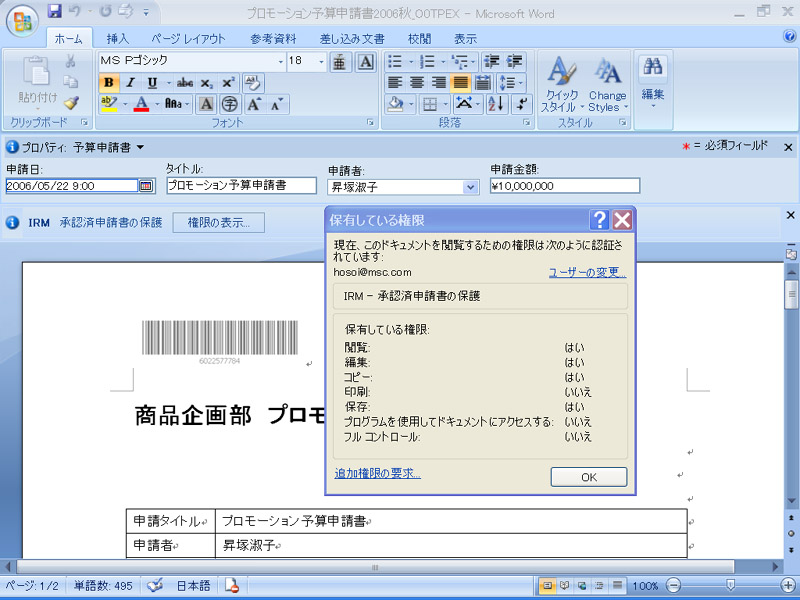The height and width of the screenshot is (600, 800).
Task: Grow the font size with larger A
Action: click(x=254, y=104)
